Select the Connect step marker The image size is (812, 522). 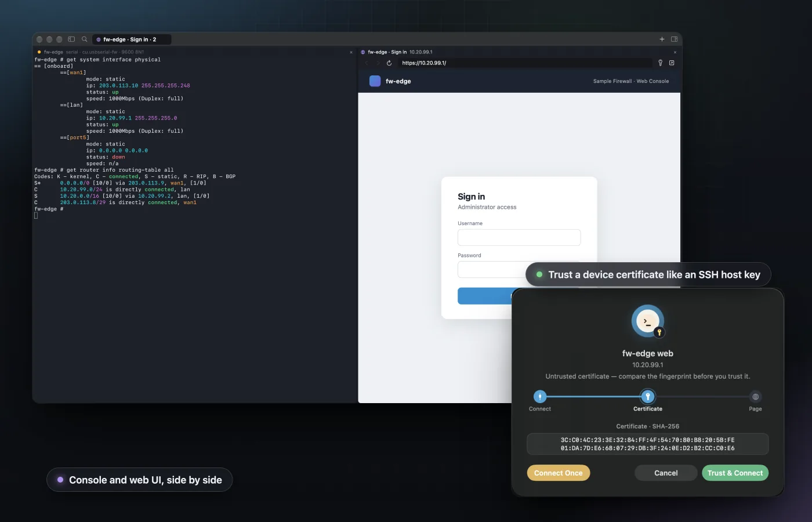click(540, 397)
